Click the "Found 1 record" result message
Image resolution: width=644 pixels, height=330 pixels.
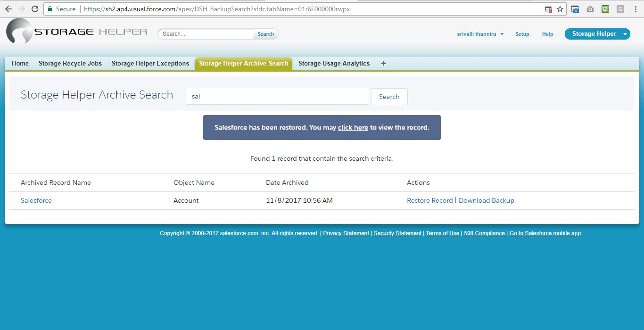tap(322, 158)
